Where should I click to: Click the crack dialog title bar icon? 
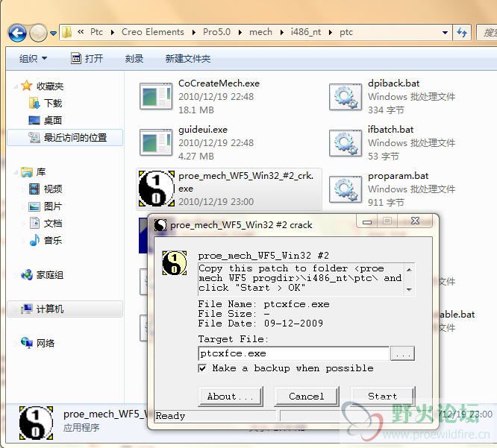[x=160, y=225]
